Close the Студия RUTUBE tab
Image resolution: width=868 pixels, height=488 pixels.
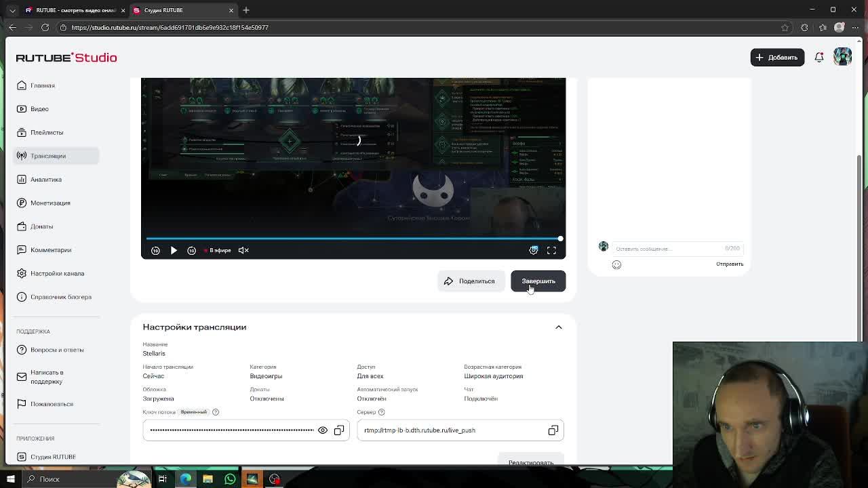(231, 10)
